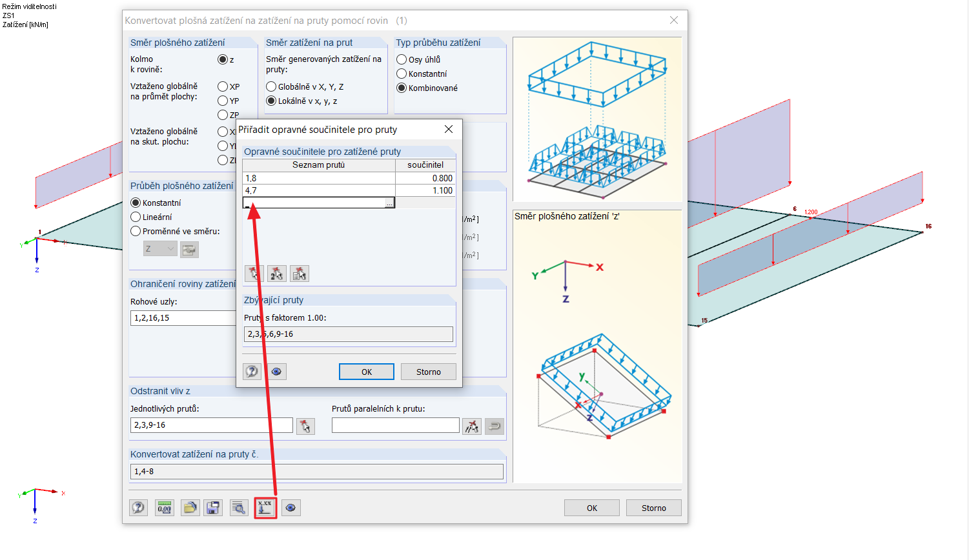
Task: Click the icon button beside the Z dropdown
Action: coord(189,249)
